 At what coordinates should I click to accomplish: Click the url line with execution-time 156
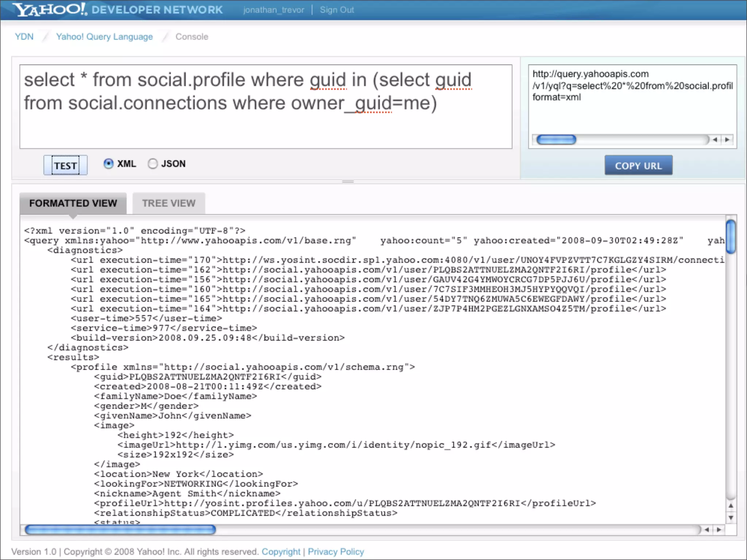pyautogui.click(x=368, y=279)
